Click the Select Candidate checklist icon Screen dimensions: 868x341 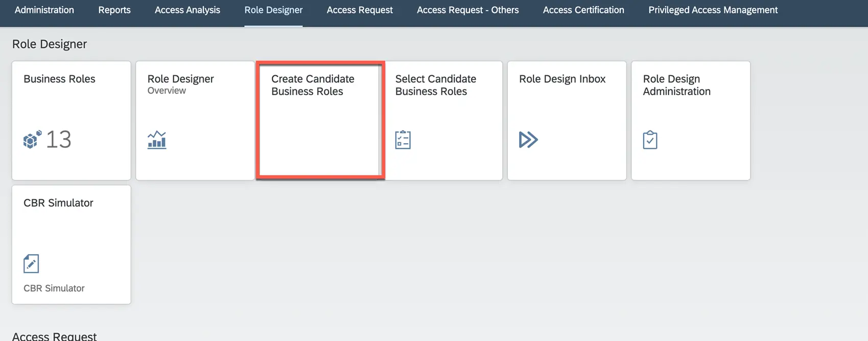403,140
